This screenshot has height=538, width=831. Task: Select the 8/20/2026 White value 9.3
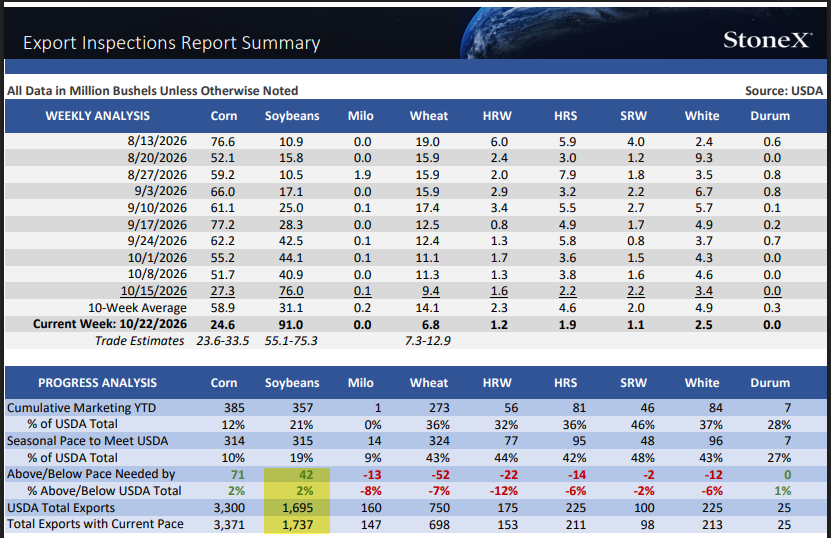(704, 158)
